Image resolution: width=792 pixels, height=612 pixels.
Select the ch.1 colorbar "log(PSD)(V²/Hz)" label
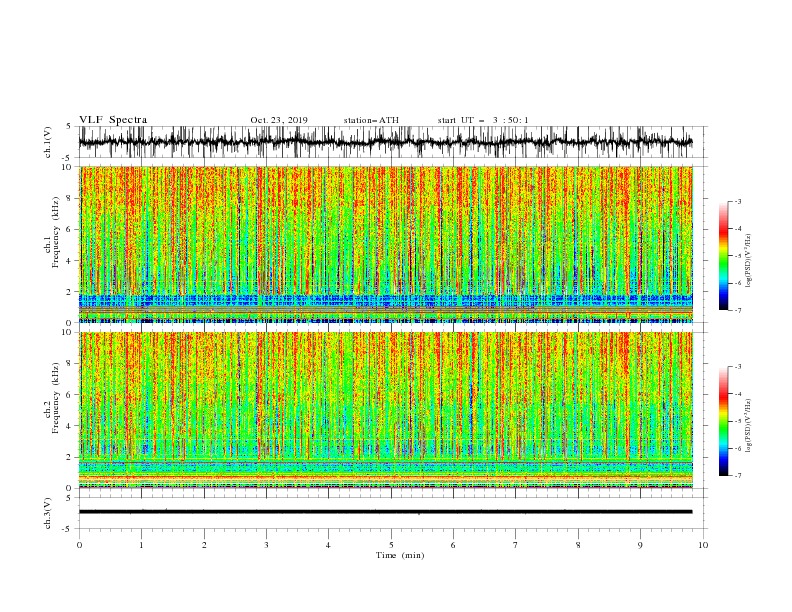[x=749, y=261]
